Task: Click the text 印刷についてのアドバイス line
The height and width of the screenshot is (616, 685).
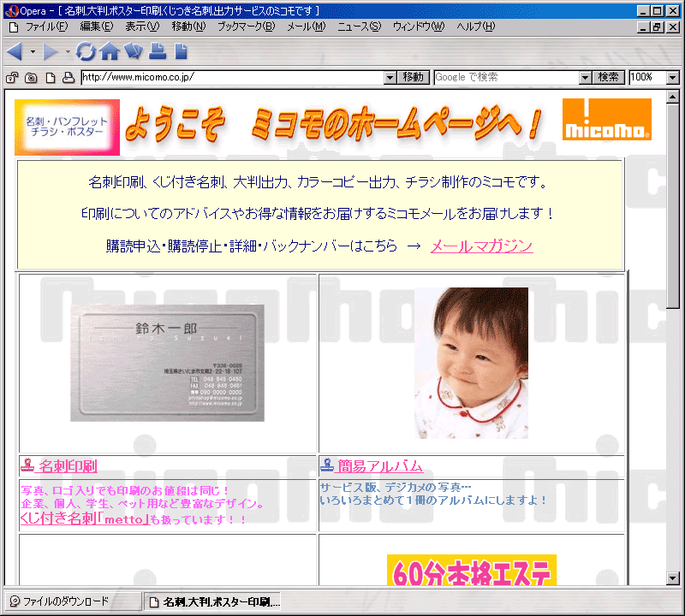Action: (318, 214)
